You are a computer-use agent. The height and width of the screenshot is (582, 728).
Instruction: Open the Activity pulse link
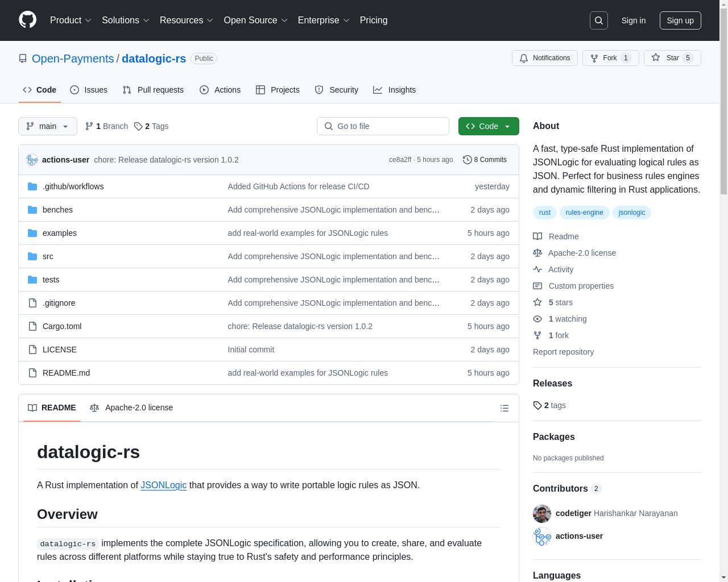[x=553, y=269]
